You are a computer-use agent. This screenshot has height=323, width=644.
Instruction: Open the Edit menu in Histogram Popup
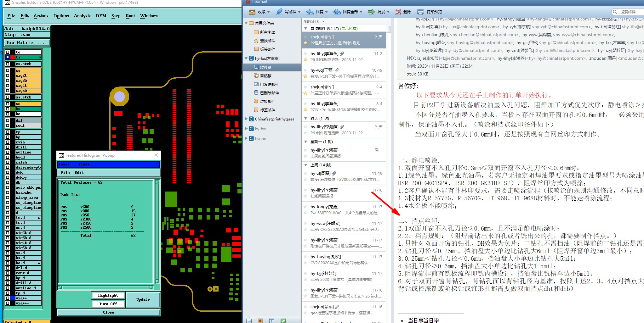pos(79,173)
